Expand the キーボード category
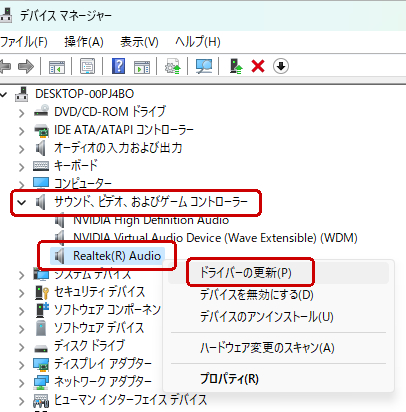 pos(22,167)
